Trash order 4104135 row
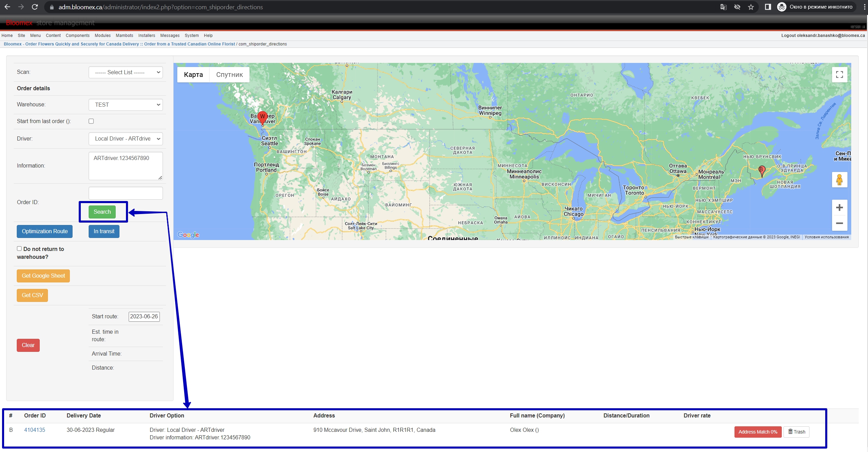This screenshot has width=868, height=452. (796, 432)
